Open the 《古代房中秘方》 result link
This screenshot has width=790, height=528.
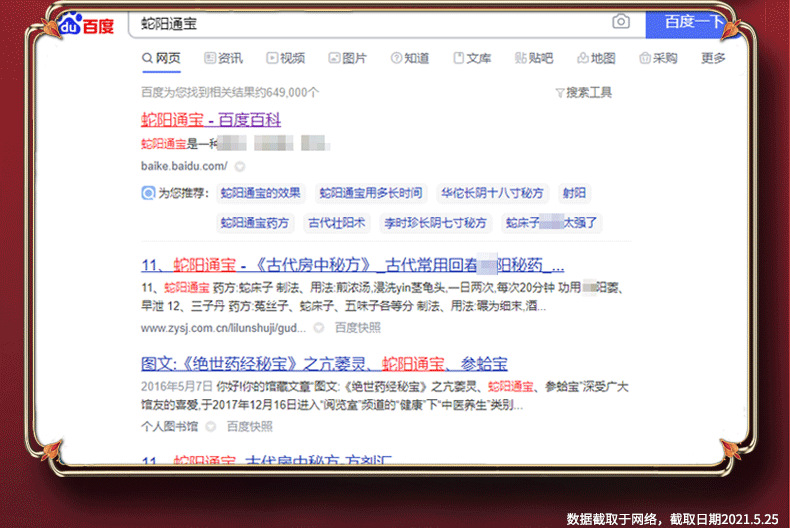coord(353,265)
